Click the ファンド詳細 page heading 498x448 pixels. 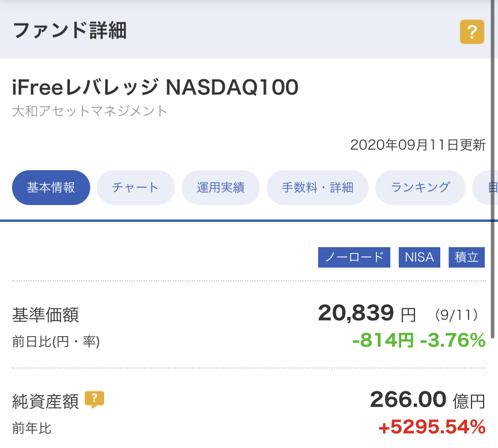(x=70, y=31)
